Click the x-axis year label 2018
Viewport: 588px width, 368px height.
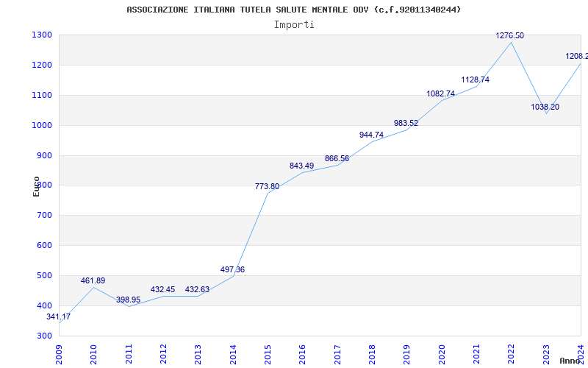(372, 354)
